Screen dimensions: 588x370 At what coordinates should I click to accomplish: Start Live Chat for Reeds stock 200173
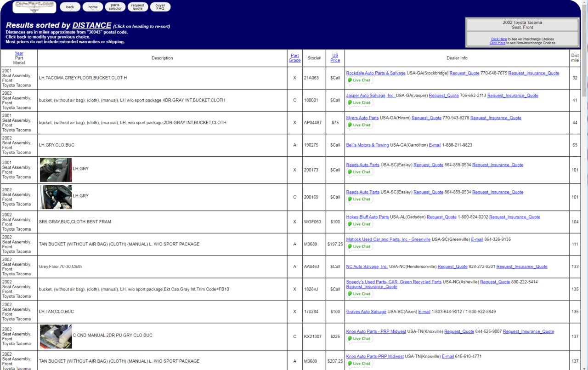tap(359, 172)
